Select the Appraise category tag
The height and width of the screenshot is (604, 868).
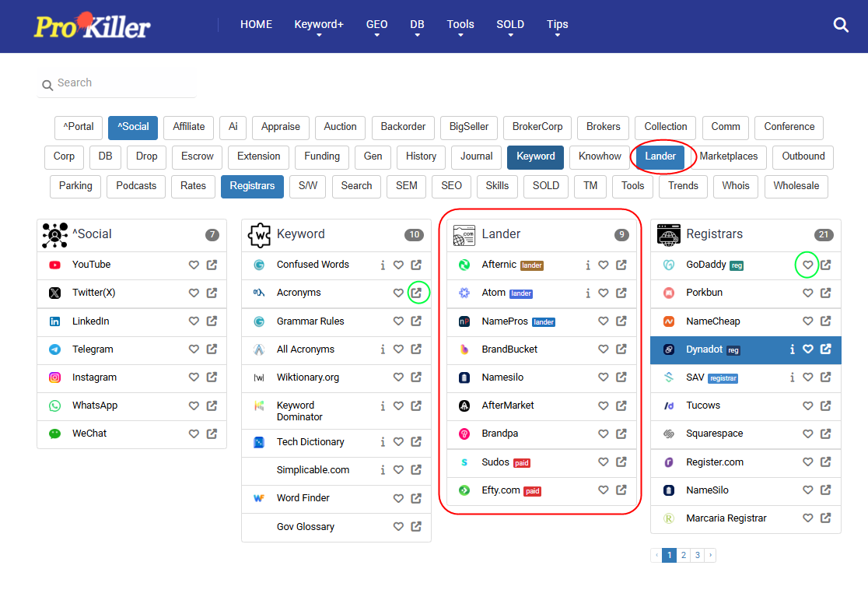280,128
